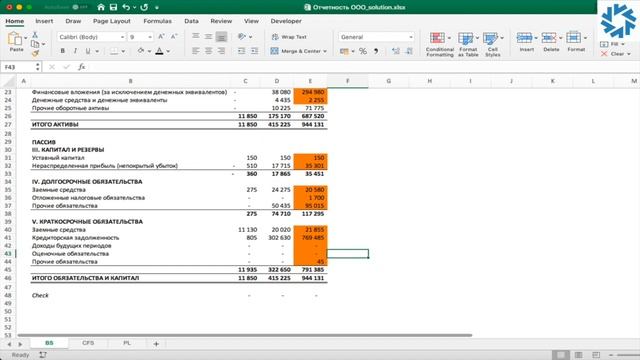The height and width of the screenshot is (360, 640).
Task: Increase font size with the larger A
Action: (x=161, y=37)
